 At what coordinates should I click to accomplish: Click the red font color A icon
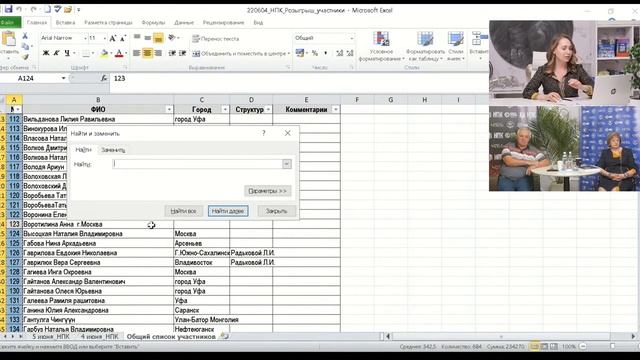point(119,53)
